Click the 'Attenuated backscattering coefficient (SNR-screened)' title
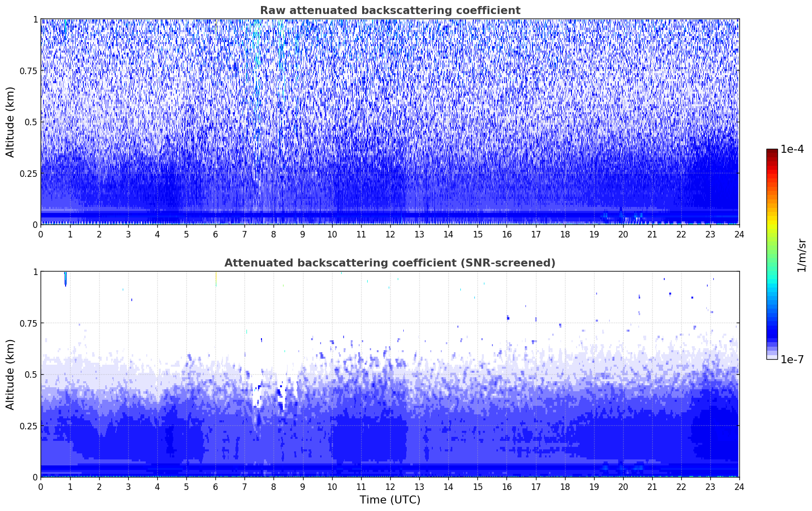This screenshot has height=511, width=812. tap(390, 263)
